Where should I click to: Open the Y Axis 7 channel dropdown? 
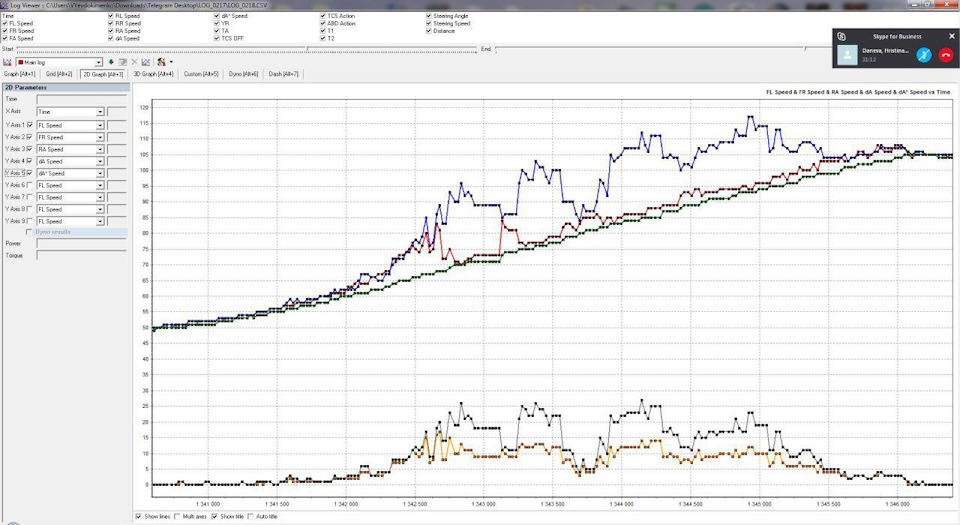100,197
